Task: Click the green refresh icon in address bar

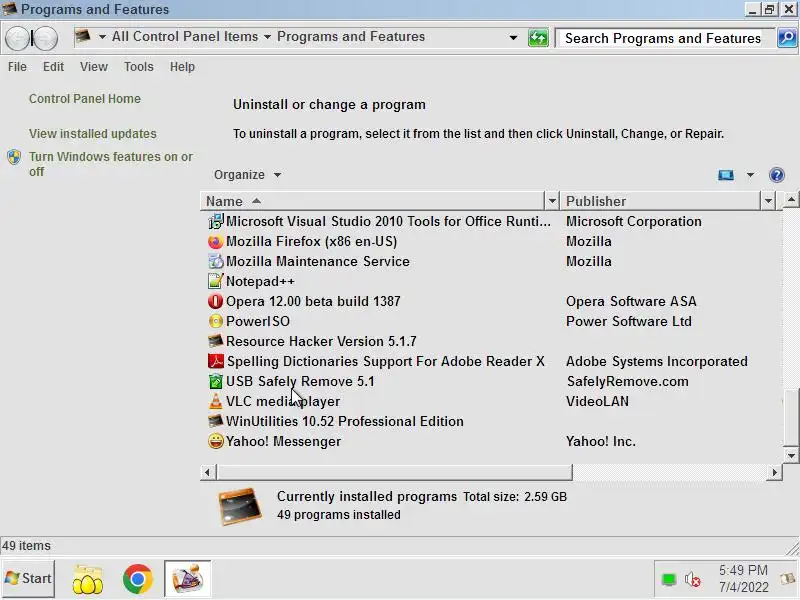Action: [x=538, y=38]
